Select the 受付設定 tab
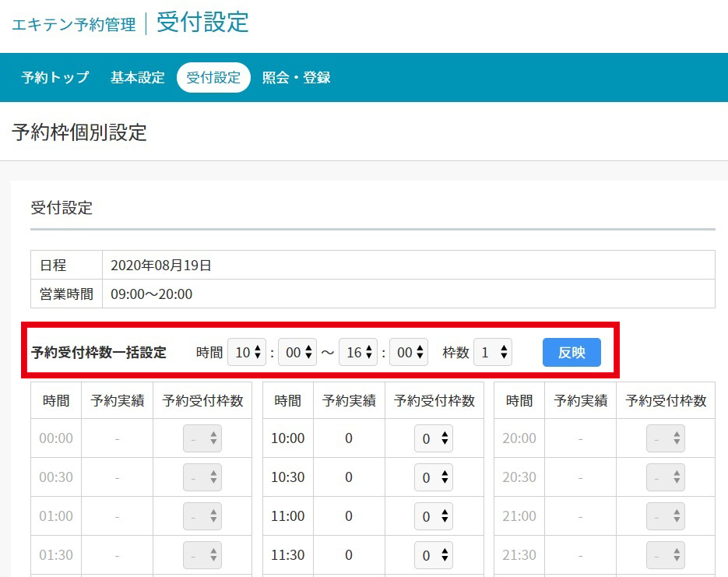The height and width of the screenshot is (577, 728). 213,78
